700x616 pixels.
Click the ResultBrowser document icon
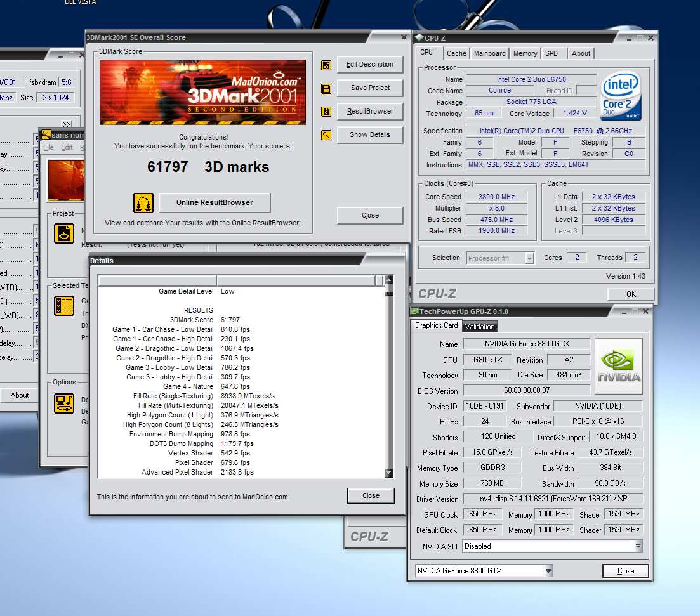[326, 112]
